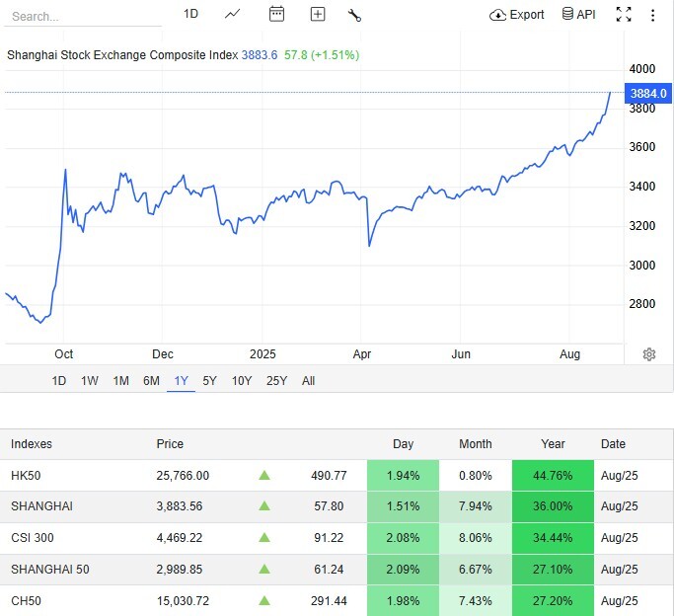Click the API database button
674x616 pixels.
click(x=578, y=15)
